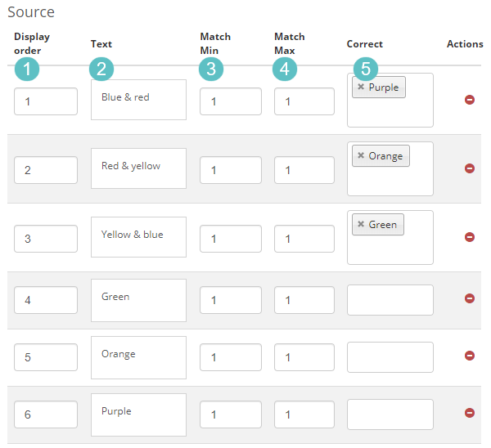Screen dimensions: 491x448
Task: Remove the Orange tag via its x
Action: pos(361,155)
